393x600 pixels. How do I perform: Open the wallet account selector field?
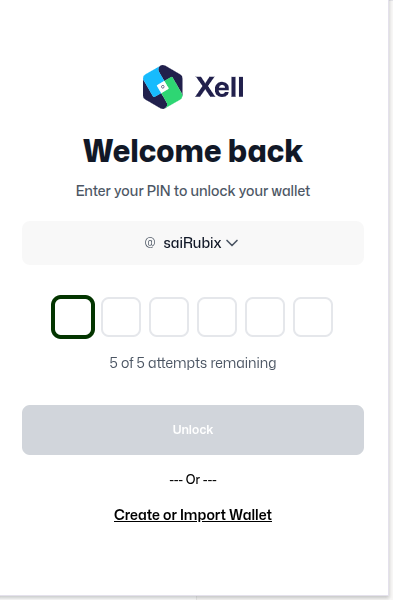(193, 243)
